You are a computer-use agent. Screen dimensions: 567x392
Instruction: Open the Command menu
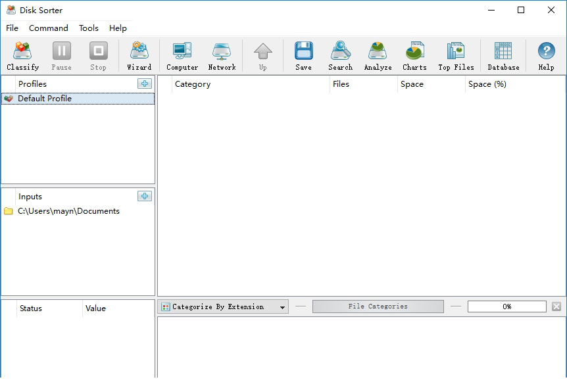tap(49, 28)
